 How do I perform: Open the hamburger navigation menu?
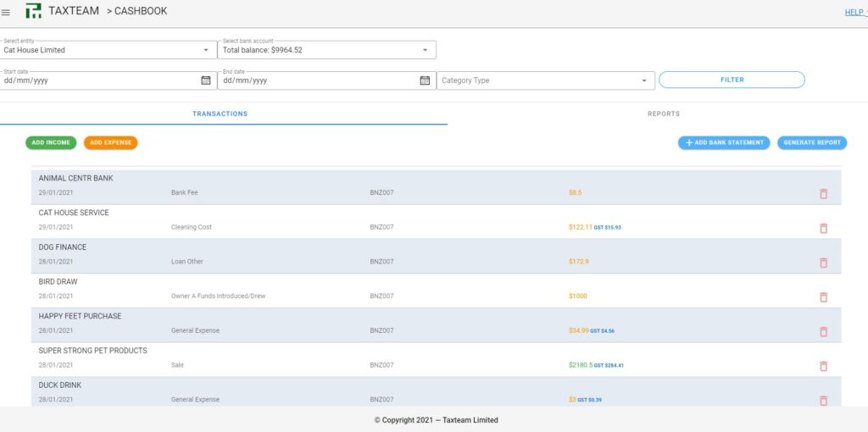pyautogui.click(x=6, y=12)
